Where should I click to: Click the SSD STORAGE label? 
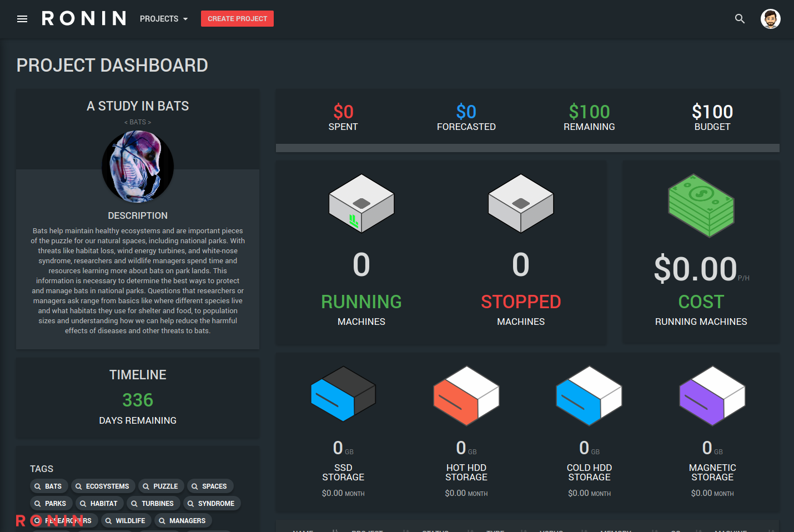click(x=343, y=473)
